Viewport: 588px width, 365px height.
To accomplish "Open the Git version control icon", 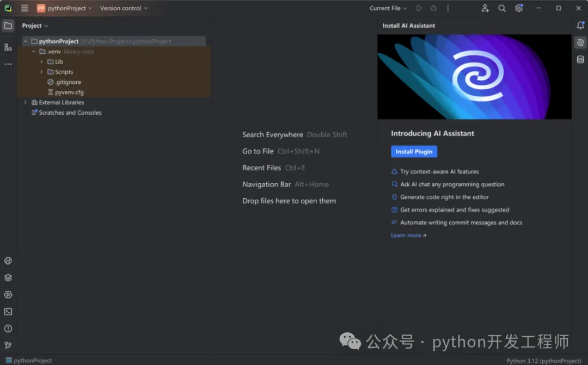I will pyautogui.click(x=8, y=345).
